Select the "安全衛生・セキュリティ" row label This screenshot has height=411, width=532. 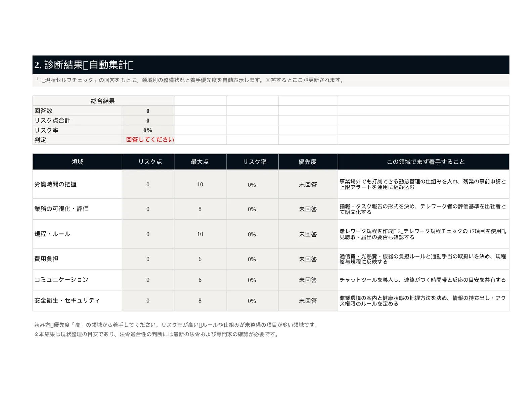77,301
